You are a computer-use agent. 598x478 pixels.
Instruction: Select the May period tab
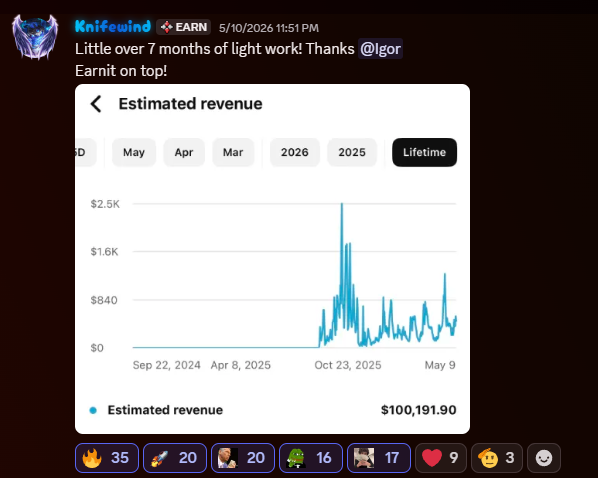[x=134, y=152]
